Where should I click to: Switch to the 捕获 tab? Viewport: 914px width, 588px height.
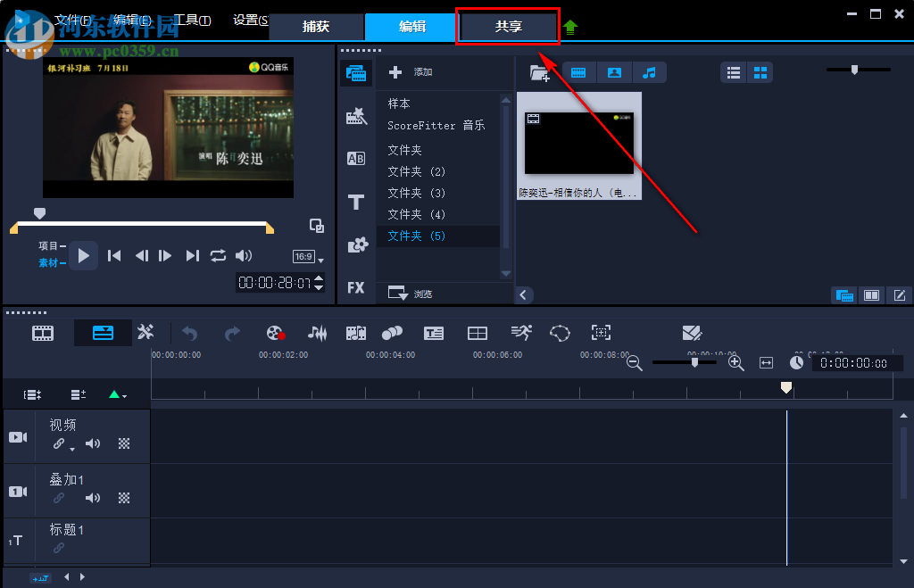click(316, 27)
